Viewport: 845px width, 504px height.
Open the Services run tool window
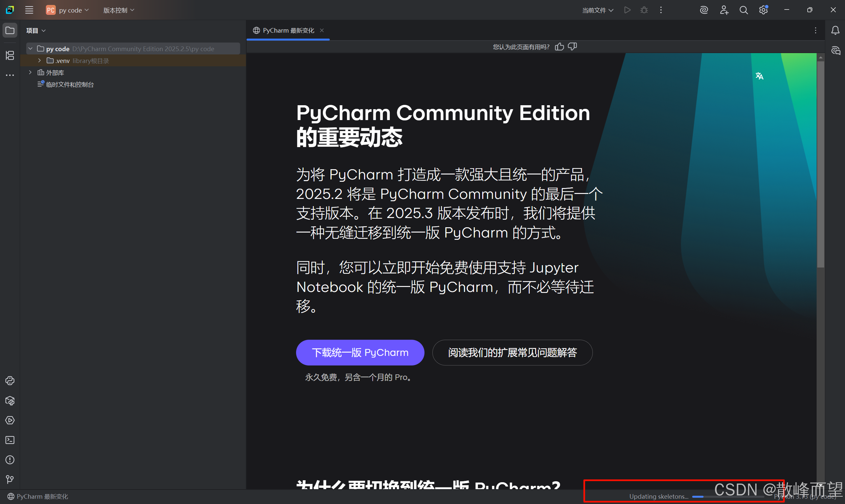coord(10,421)
